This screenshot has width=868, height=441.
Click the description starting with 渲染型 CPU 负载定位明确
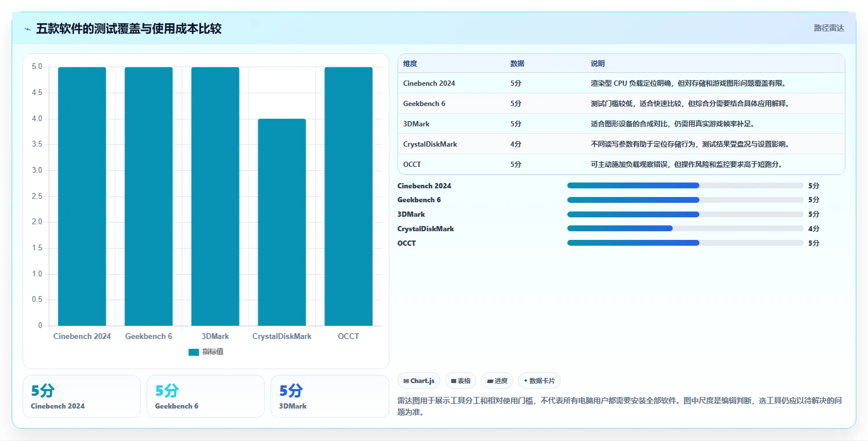pos(688,83)
